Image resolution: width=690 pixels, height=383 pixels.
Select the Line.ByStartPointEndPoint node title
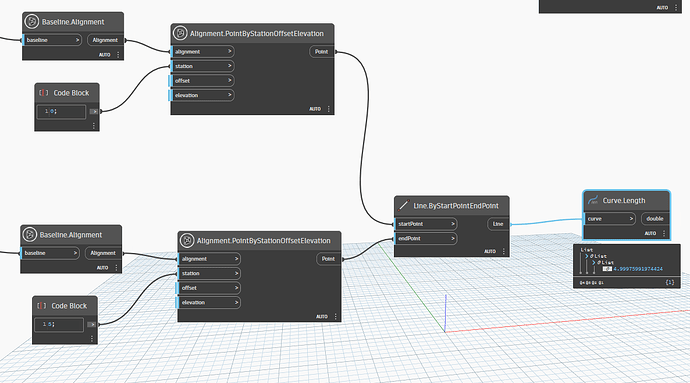[456, 206]
